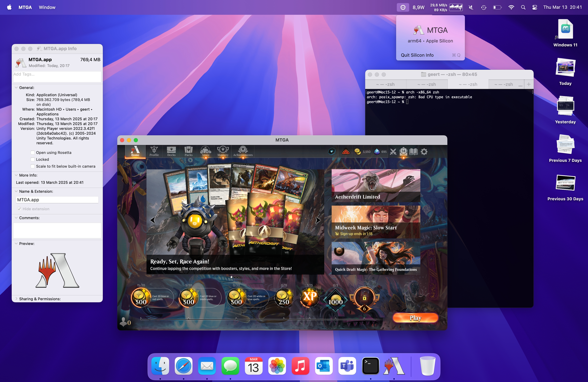
Task: Collapse the General section
Action: pyautogui.click(x=16, y=88)
